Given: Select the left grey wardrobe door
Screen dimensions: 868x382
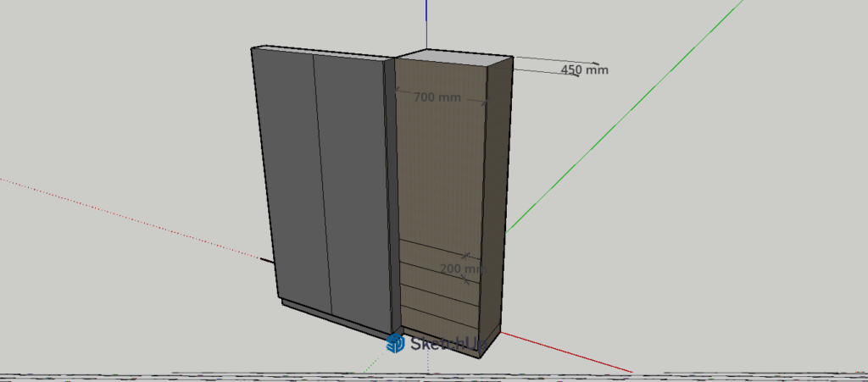Looking at the screenshot, I should [288, 178].
